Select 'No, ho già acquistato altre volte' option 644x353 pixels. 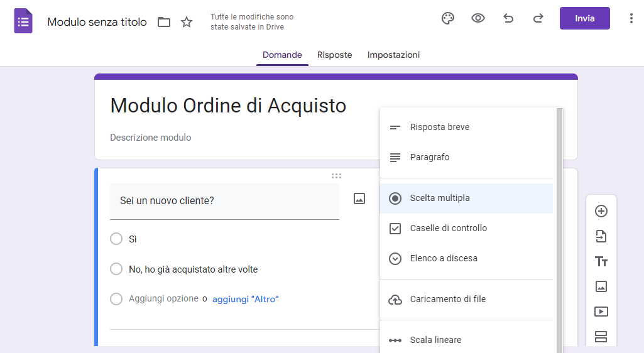(116, 269)
